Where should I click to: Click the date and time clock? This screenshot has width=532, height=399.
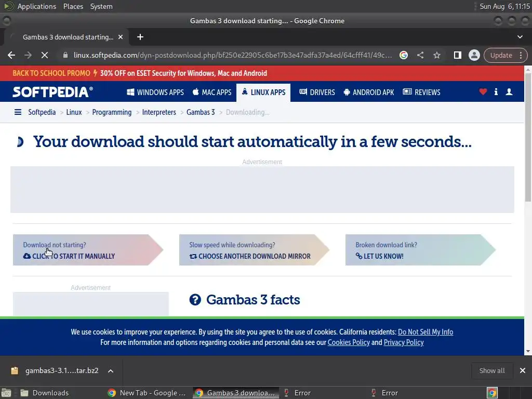tap(504, 6)
